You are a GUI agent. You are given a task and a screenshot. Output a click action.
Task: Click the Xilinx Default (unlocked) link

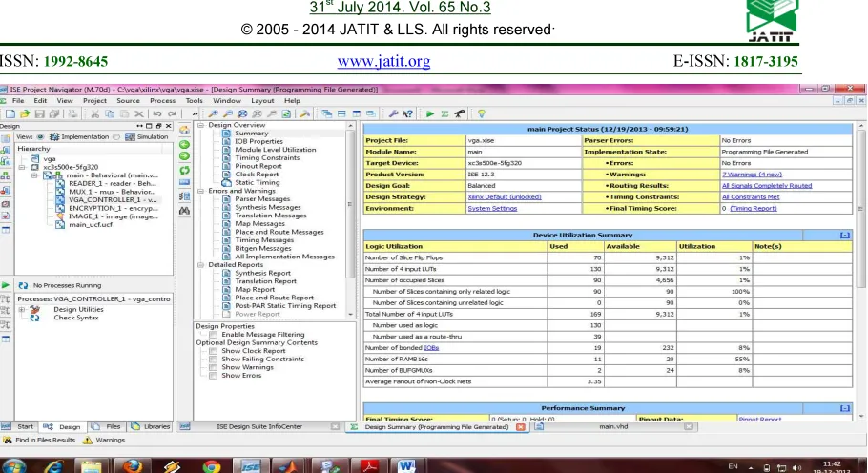(505, 197)
